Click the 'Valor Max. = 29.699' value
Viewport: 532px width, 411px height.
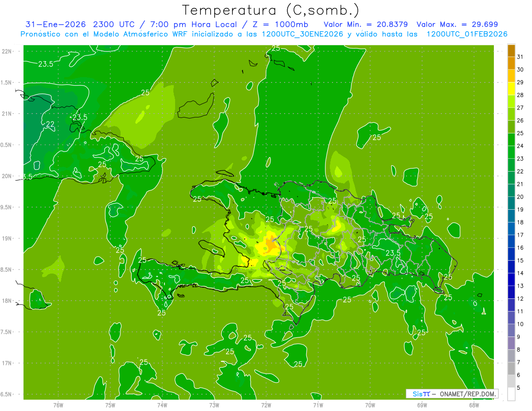click(457, 24)
